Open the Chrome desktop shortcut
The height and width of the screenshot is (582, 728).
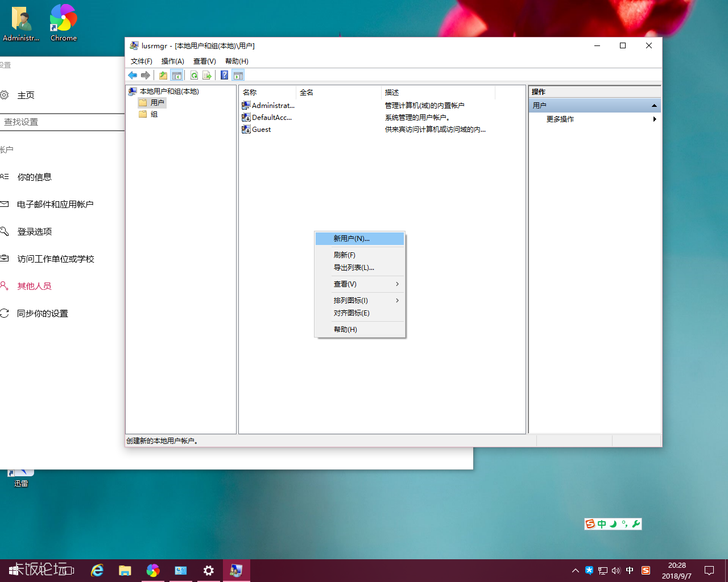pos(63,23)
